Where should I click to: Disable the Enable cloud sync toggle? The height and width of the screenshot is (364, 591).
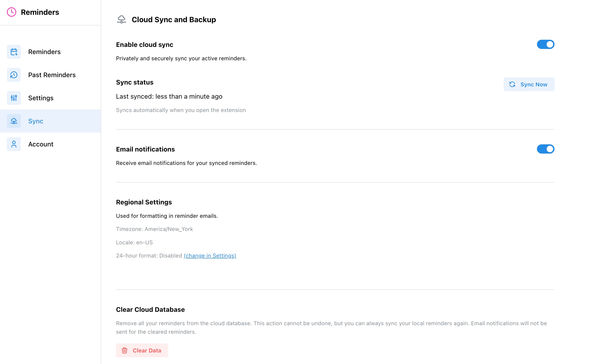[x=545, y=45]
